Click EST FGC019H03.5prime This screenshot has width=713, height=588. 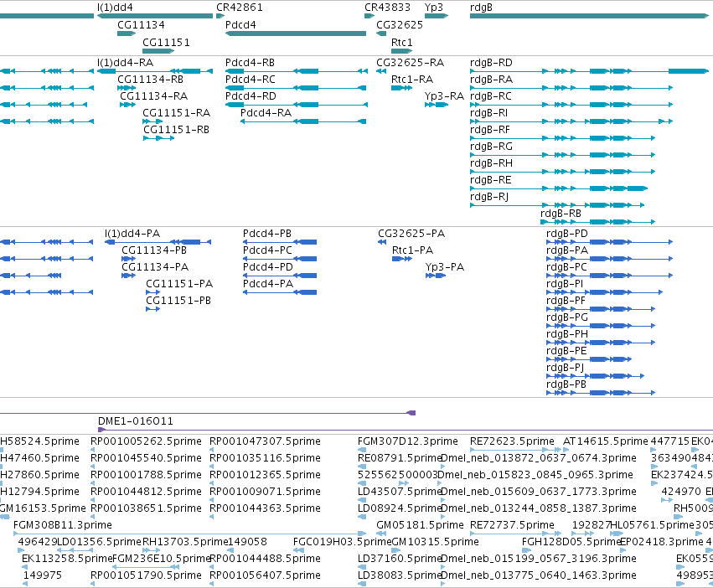[x=342, y=542]
